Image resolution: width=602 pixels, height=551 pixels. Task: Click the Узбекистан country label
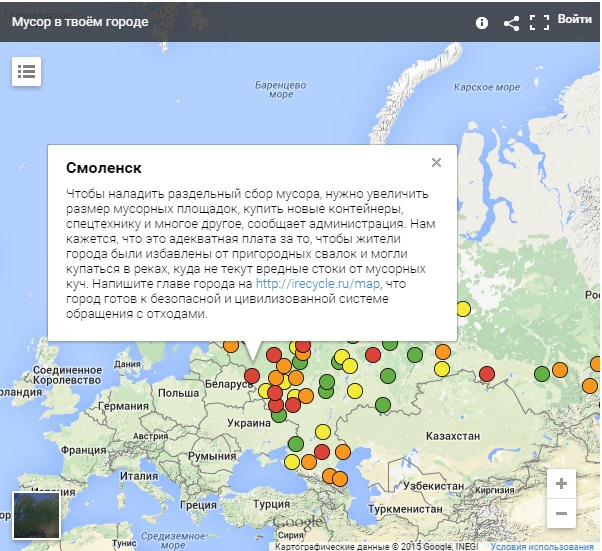coord(433,486)
